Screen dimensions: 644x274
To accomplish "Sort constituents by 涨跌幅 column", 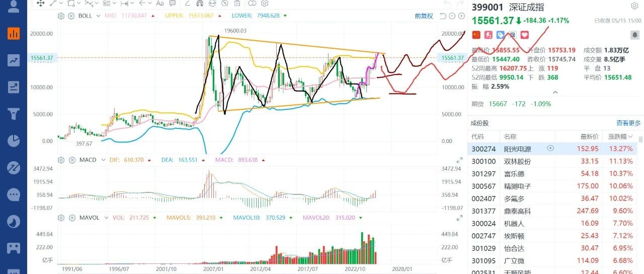I will click(620, 136).
